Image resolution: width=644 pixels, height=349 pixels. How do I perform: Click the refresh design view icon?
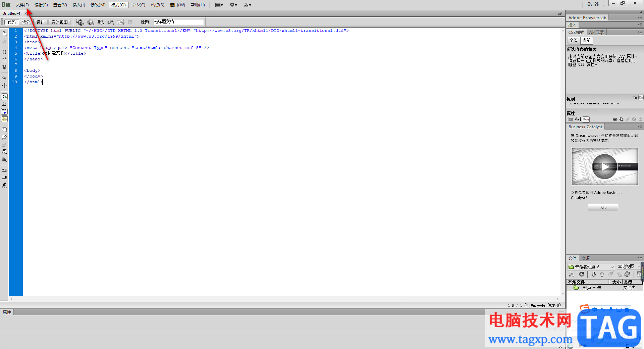[130, 22]
